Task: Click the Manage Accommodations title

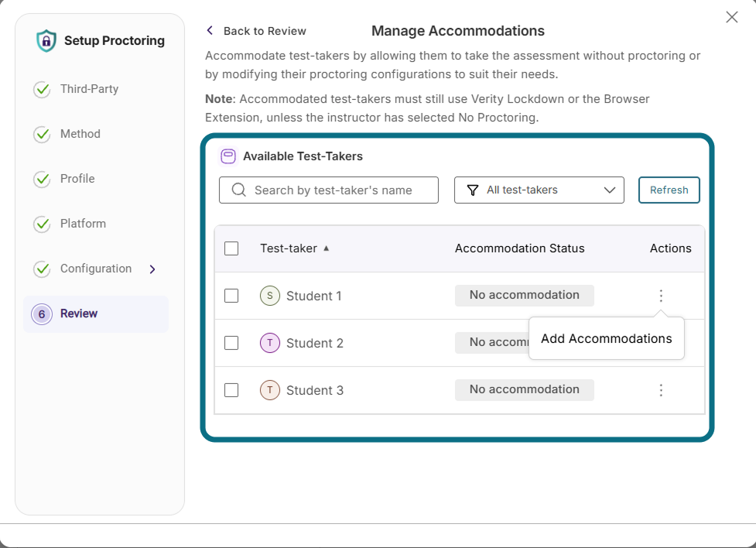Action: tap(458, 31)
